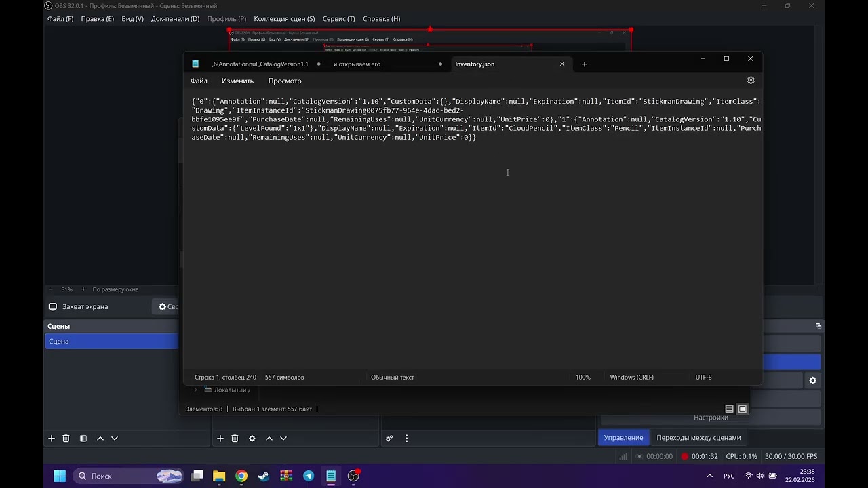868x488 pixels.
Task: Open the Windows Start menu
Action: 60,476
